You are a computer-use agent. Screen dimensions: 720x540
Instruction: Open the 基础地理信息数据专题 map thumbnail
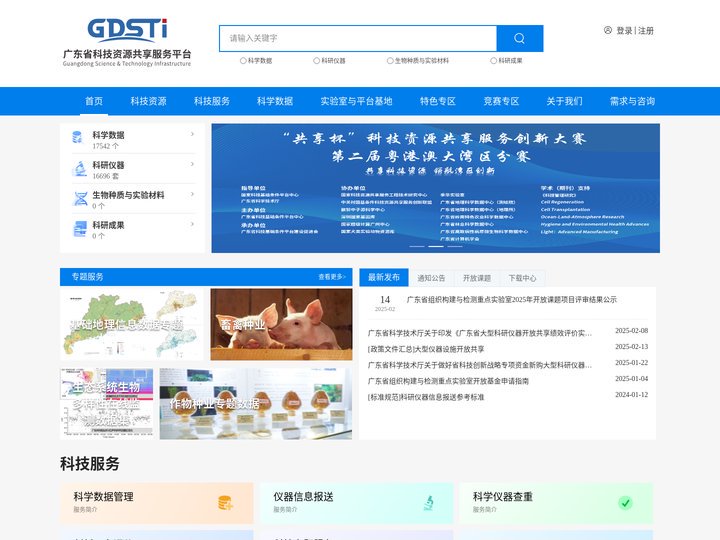(x=132, y=324)
